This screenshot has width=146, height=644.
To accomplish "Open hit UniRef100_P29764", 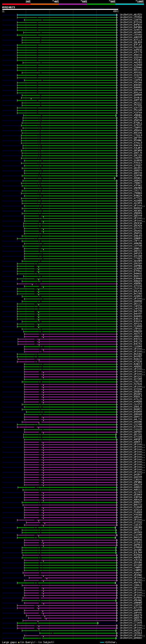I will (x=131, y=113).
